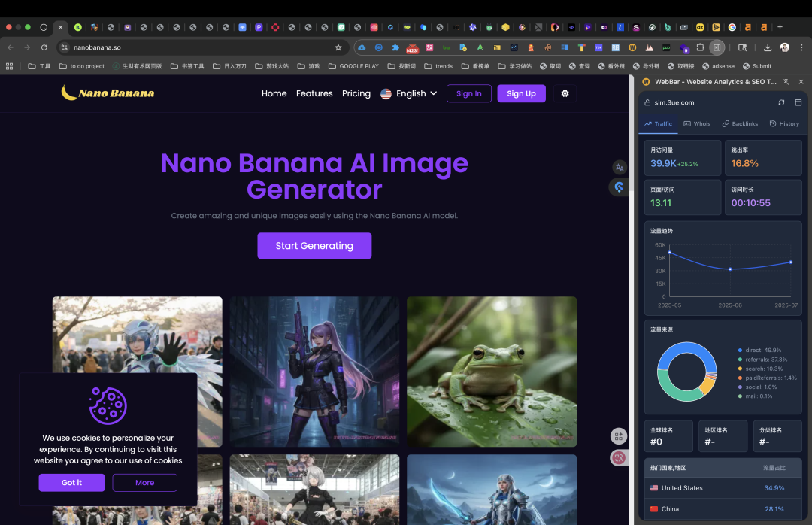Screen dimensions: 812x525
Task: Switch to the Whois tab in WebBar
Action: [x=697, y=124]
